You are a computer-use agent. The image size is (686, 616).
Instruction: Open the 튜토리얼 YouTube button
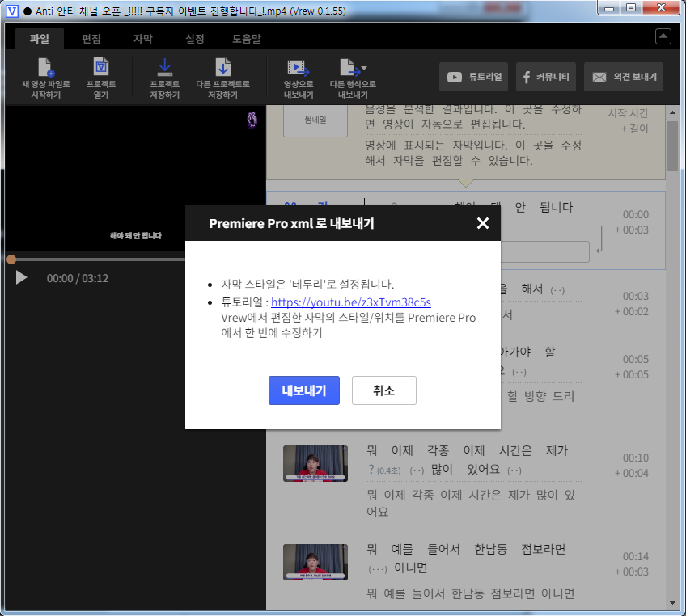(473, 77)
